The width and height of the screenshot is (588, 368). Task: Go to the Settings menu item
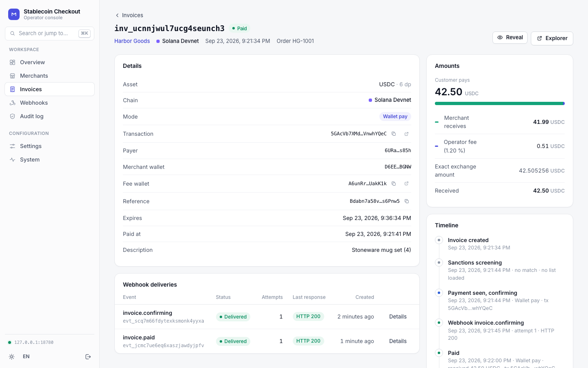coord(49,146)
